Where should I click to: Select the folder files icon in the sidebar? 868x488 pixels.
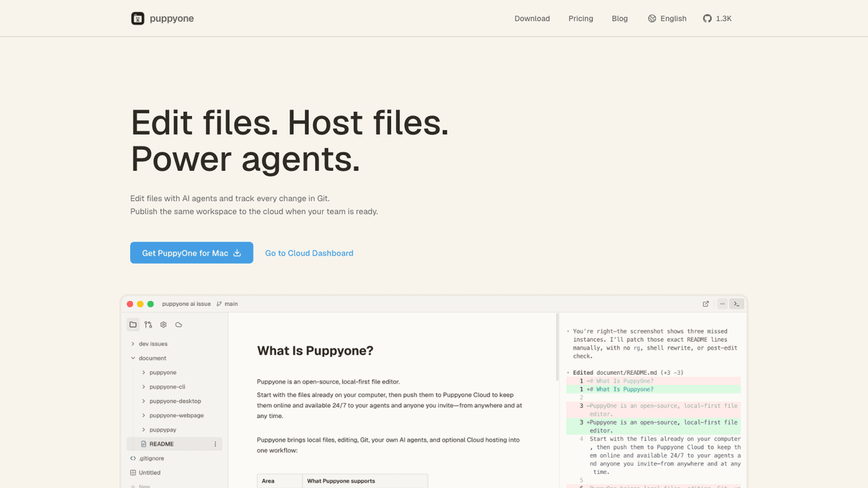[x=134, y=325]
